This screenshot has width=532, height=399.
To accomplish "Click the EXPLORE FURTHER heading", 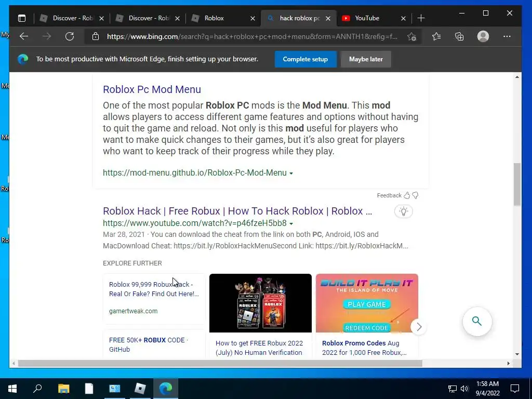I will pos(132,263).
